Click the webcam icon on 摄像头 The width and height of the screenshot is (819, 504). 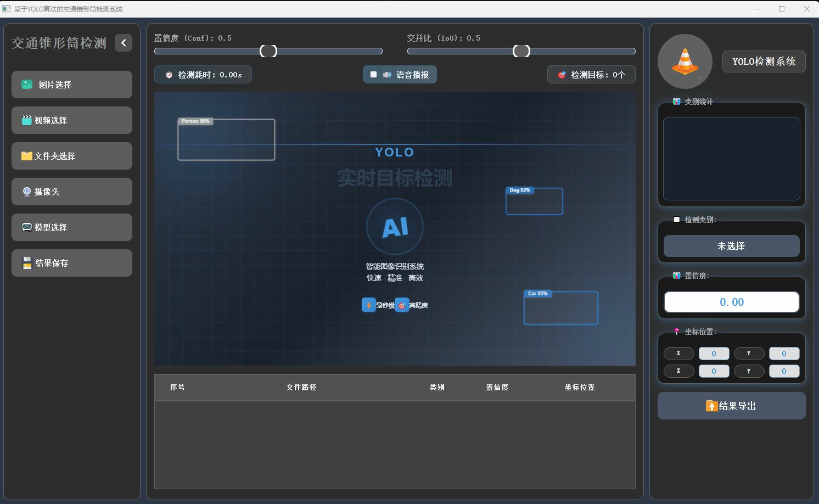(26, 192)
